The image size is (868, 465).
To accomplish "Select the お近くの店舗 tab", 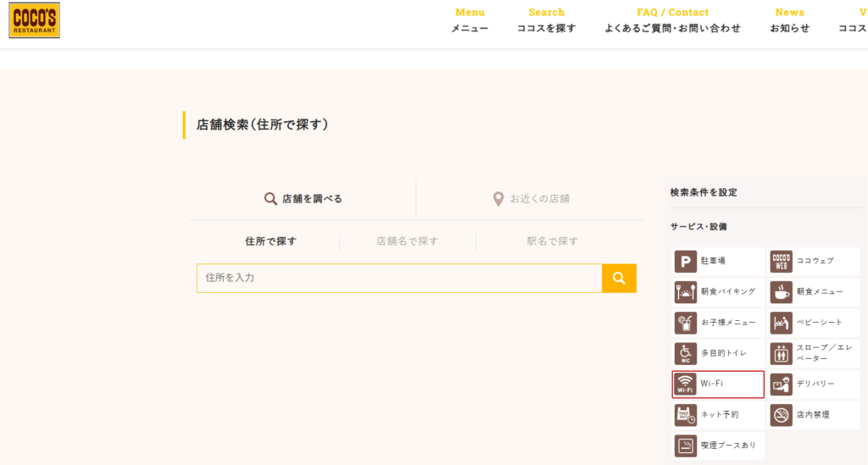I will pos(531,198).
